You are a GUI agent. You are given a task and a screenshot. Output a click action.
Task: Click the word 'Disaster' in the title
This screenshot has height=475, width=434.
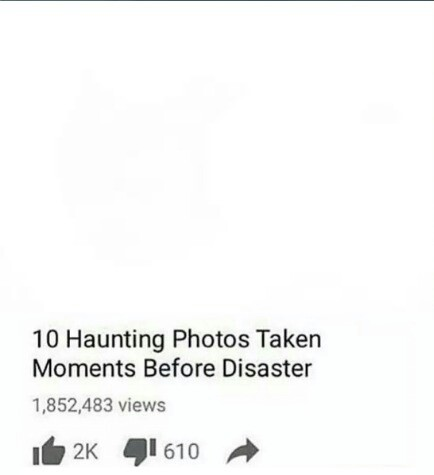pos(267,368)
